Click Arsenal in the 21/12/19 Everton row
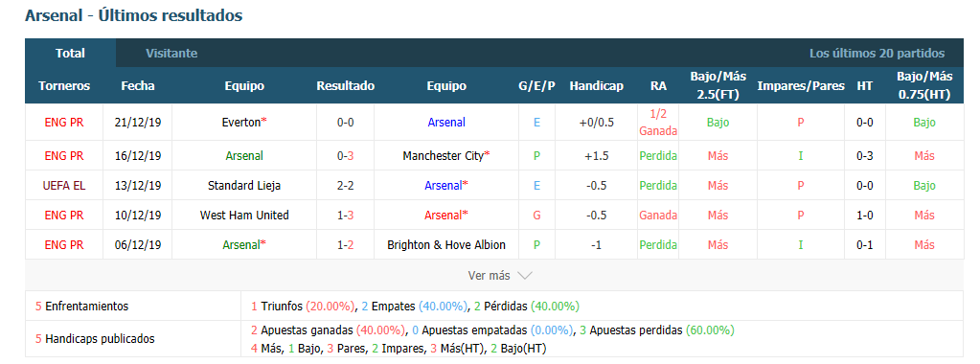Screen dimensions: 980x364 coord(446,123)
